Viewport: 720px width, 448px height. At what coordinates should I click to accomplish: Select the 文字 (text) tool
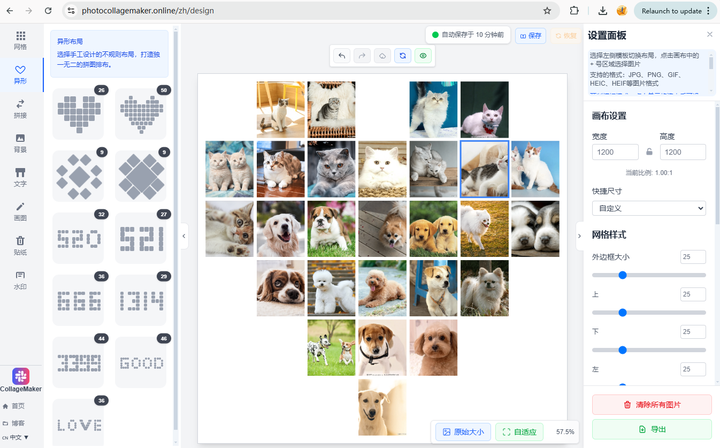[x=20, y=177]
